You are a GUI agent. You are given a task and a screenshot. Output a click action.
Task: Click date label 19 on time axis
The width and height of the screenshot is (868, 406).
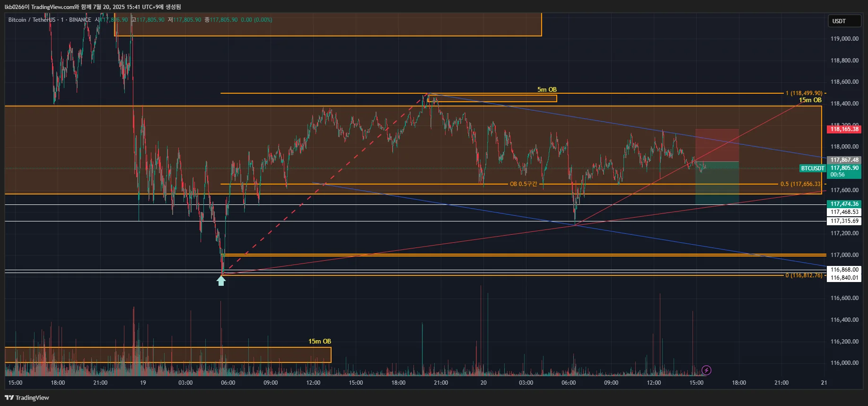click(143, 383)
